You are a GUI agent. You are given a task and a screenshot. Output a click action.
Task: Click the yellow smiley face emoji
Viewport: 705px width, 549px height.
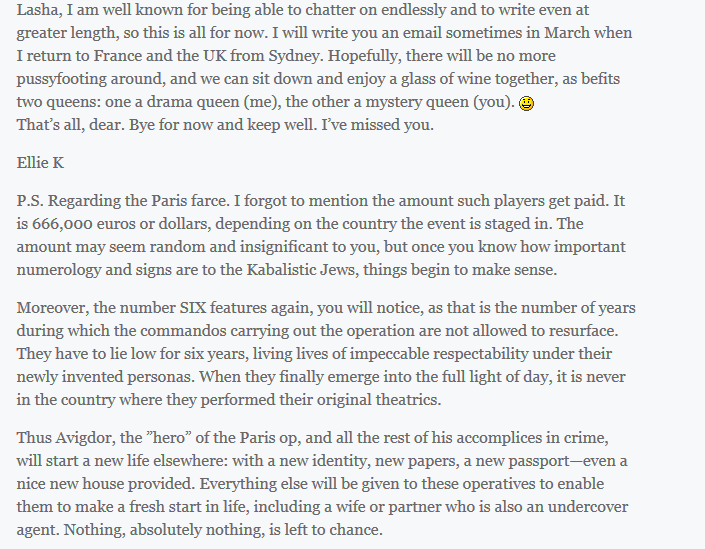[527, 103]
